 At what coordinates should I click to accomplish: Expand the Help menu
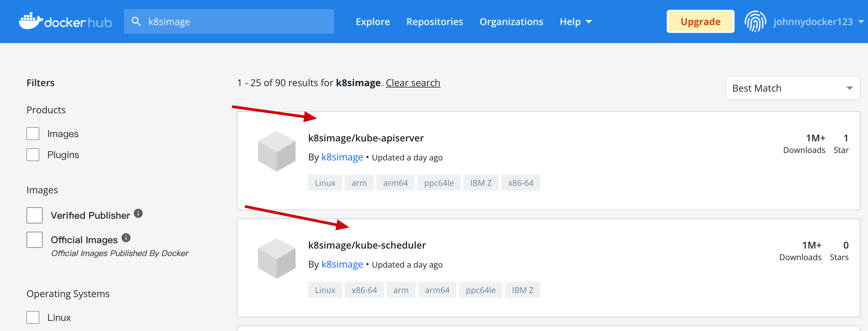coord(576,22)
